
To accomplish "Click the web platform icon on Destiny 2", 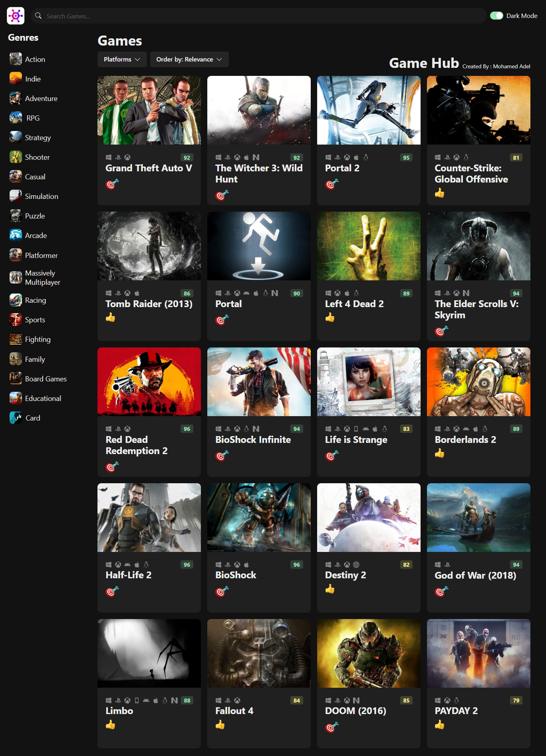I will click(356, 564).
